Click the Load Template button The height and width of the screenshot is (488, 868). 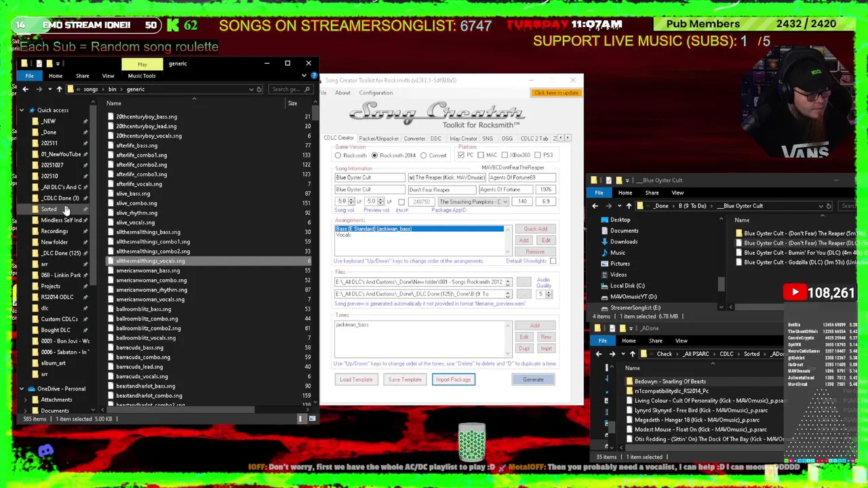356,380
